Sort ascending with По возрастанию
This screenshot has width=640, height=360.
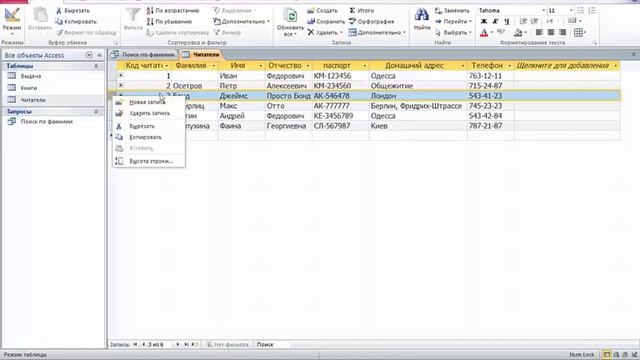coord(173,11)
